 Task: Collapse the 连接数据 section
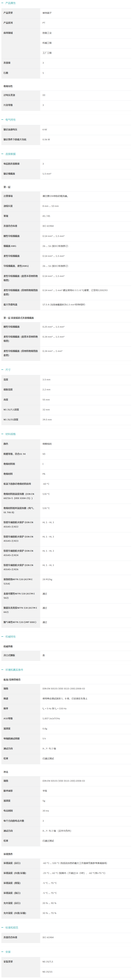(x=8, y=154)
